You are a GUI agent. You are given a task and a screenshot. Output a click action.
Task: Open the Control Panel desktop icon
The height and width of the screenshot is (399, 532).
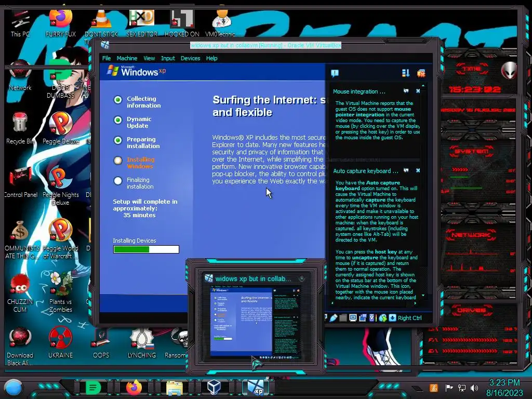pos(21,182)
